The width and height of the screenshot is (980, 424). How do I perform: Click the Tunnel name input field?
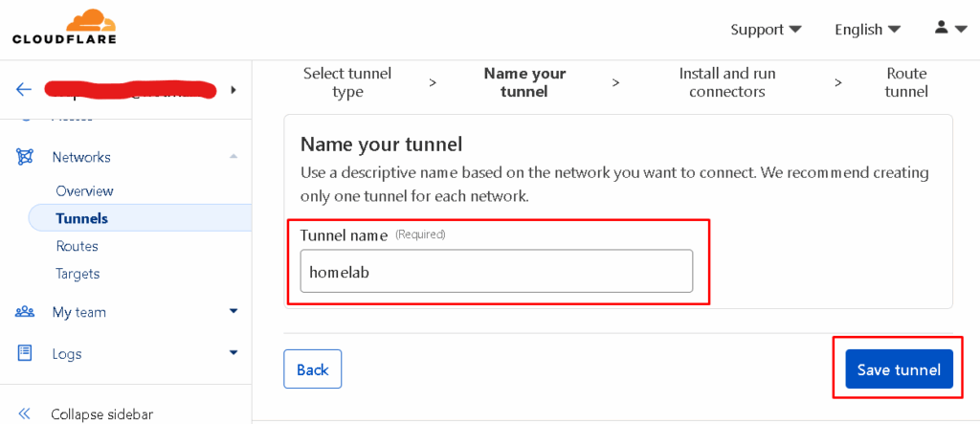pyautogui.click(x=497, y=271)
